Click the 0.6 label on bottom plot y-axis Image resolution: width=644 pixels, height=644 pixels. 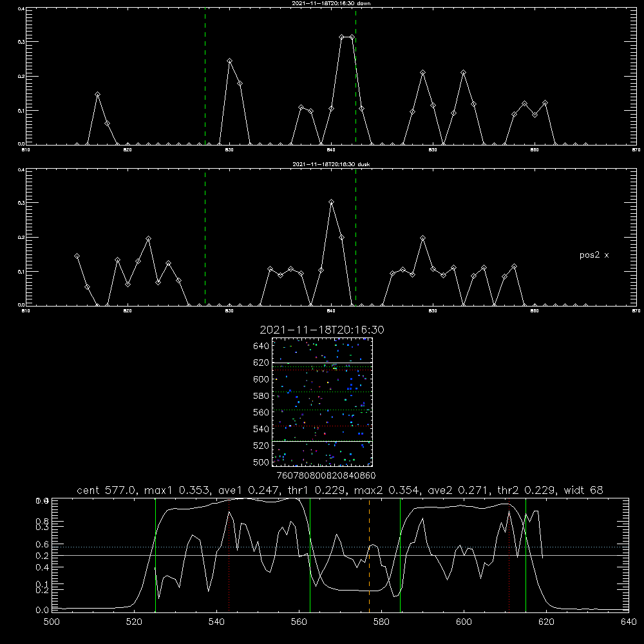click(x=43, y=544)
